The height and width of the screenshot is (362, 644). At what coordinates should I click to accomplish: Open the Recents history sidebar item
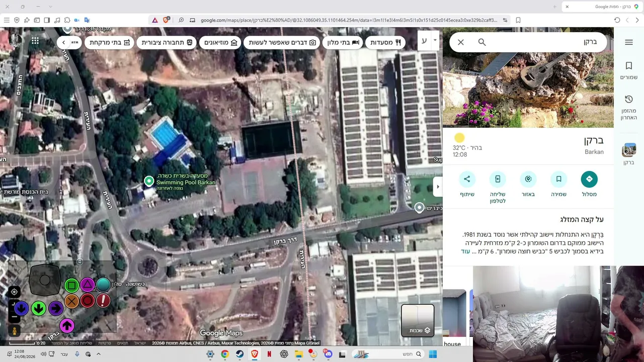click(628, 107)
